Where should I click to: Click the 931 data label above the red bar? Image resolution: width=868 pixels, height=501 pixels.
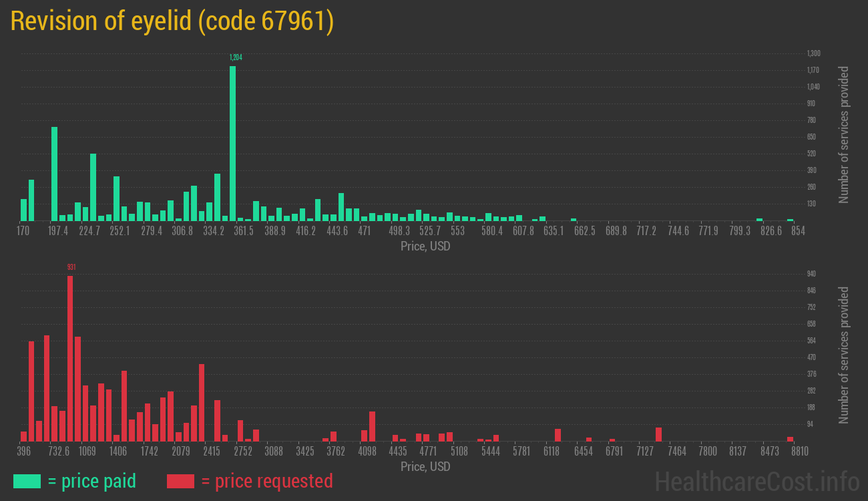pos(71,267)
